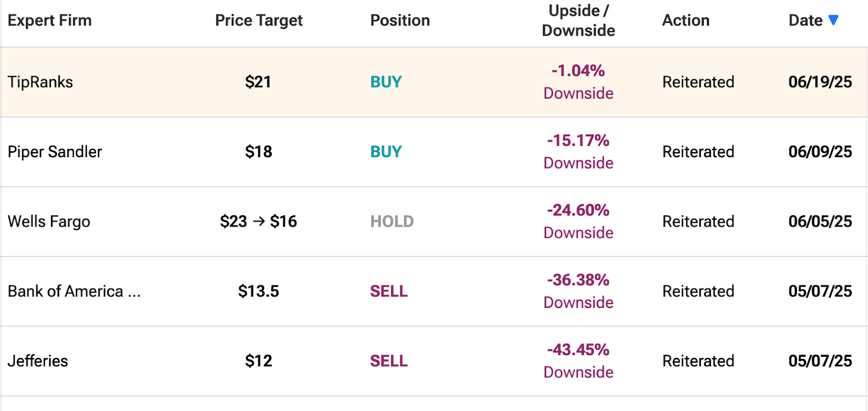The image size is (868, 411).
Task: Sort by Expert Firm column header
Action: 49,21
